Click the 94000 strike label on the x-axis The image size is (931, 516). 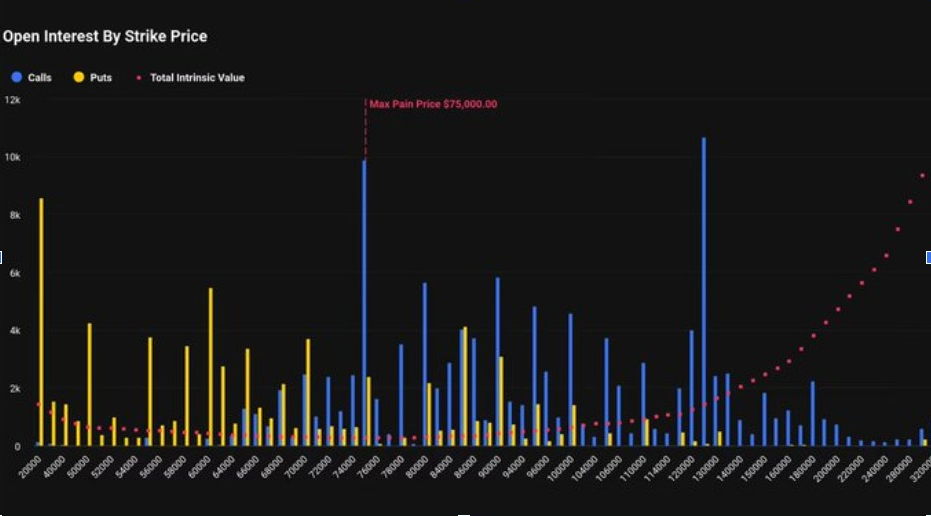pos(514,467)
